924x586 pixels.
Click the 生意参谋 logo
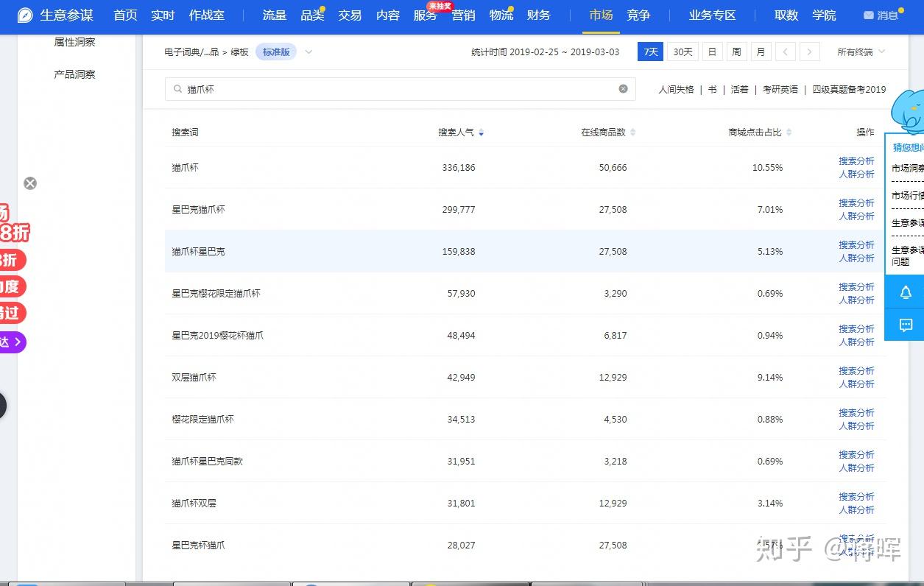click(x=56, y=15)
